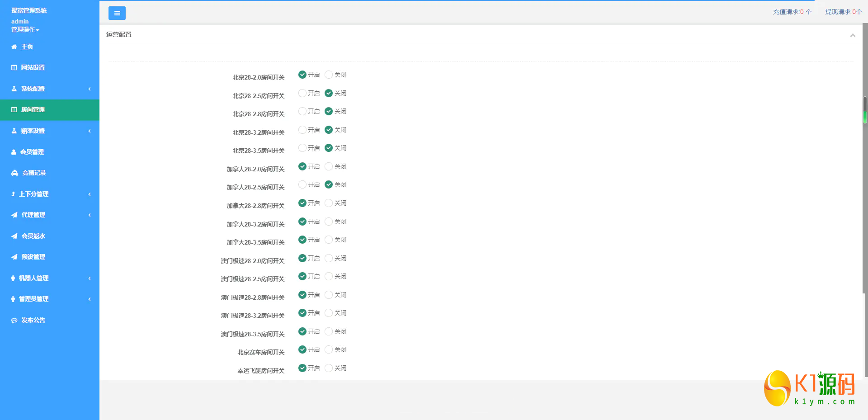Open the 主页 menu item
This screenshot has width=868, height=420.
50,47
